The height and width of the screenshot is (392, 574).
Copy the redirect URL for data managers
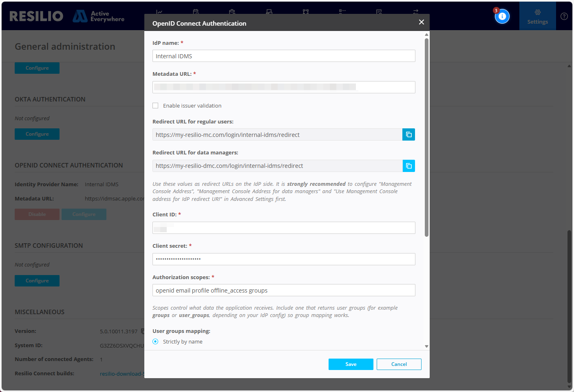[408, 166]
